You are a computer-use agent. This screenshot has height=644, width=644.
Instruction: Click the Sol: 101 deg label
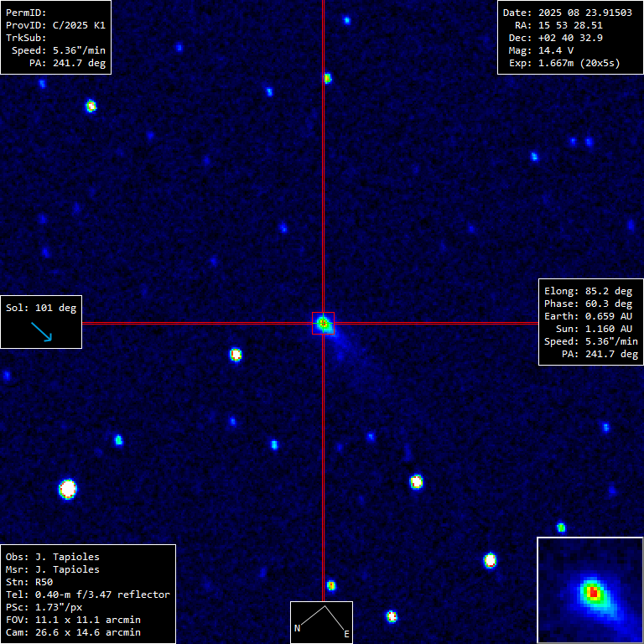41,308
